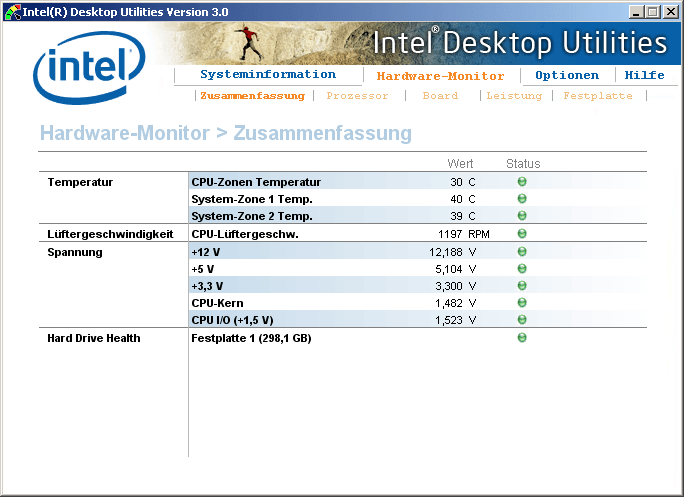Maximize the Intel Desktop Utilities window
The height and width of the screenshot is (497, 684).
pos(653,12)
